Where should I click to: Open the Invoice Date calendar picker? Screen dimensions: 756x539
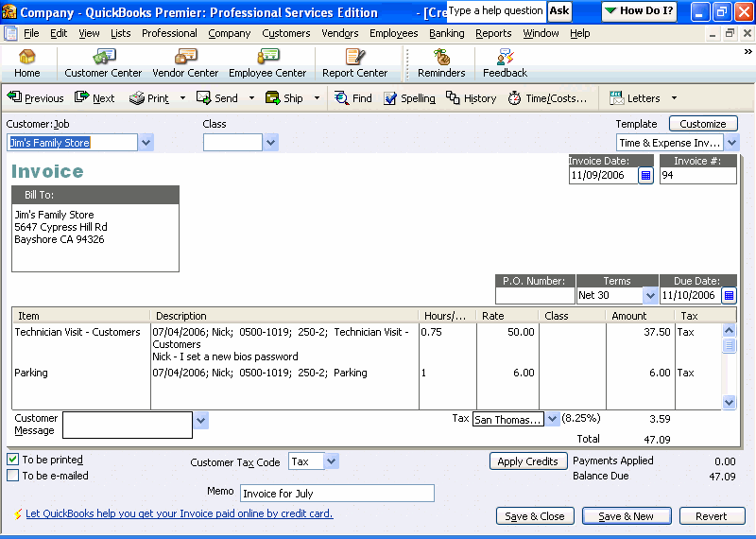coord(646,176)
